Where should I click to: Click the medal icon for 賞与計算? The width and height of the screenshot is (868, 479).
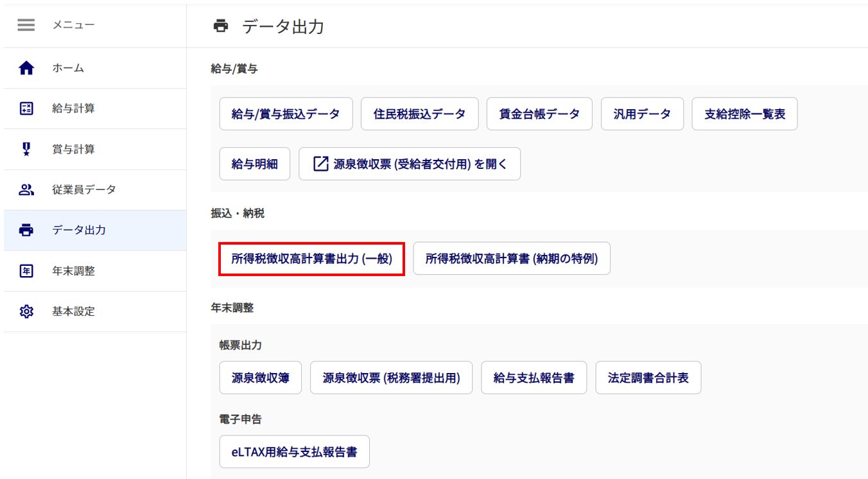click(x=26, y=149)
